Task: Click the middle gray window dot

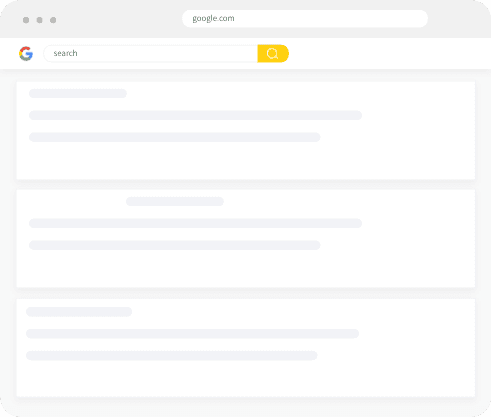Action: [39, 20]
